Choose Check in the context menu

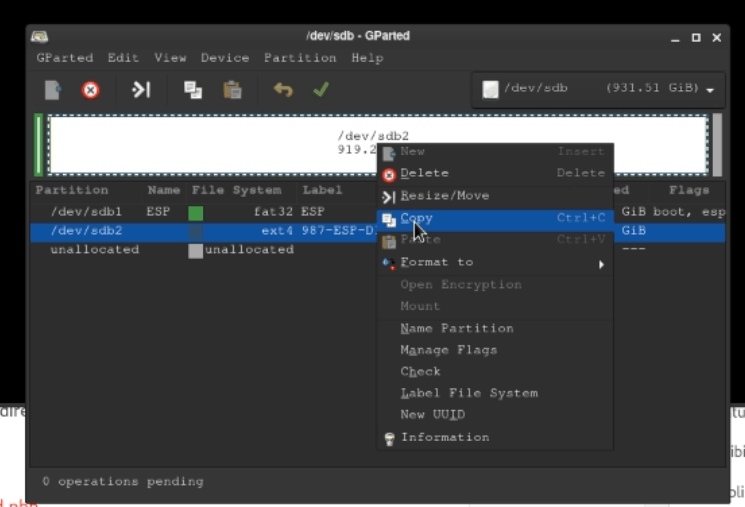coord(496,372)
